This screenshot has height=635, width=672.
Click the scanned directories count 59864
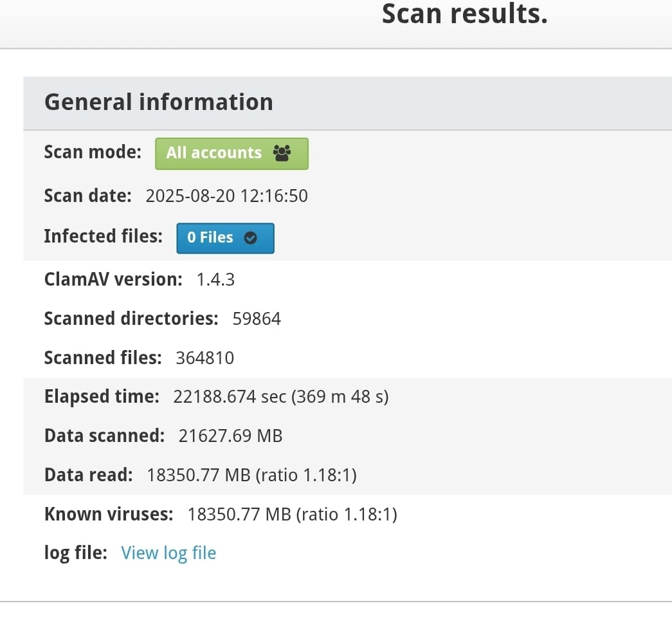257,319
